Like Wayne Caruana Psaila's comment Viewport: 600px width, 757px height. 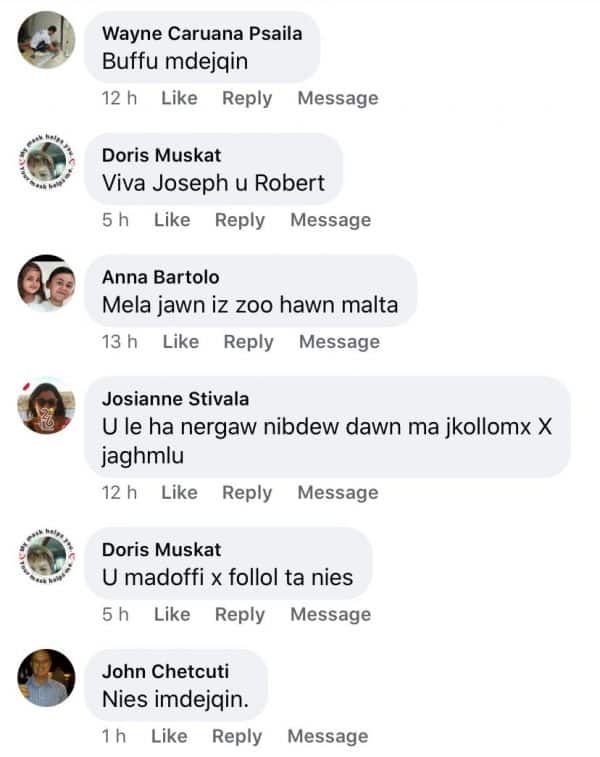click(x=179, y=98)
